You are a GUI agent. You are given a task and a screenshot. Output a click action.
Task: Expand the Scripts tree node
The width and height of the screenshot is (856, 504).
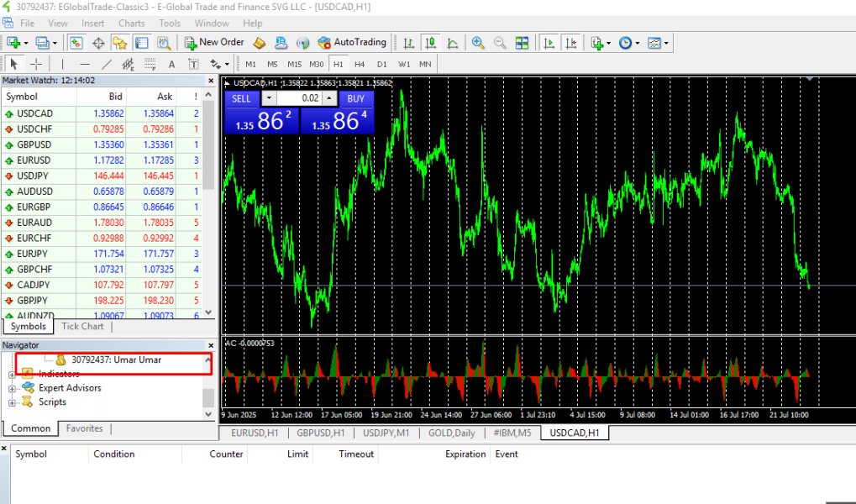tap(12, 402)
